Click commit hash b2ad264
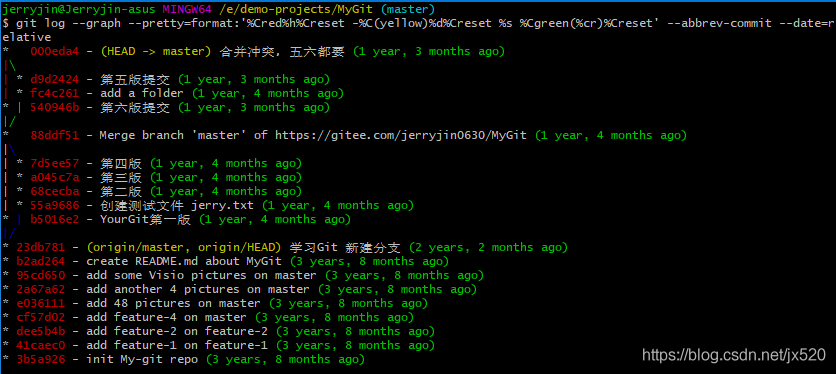 point(41,261)
